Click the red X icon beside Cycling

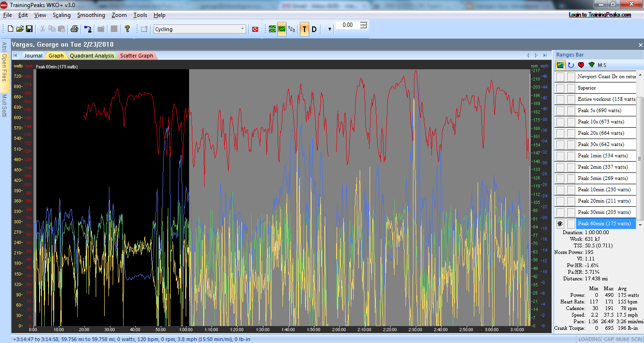click(255, 29)
